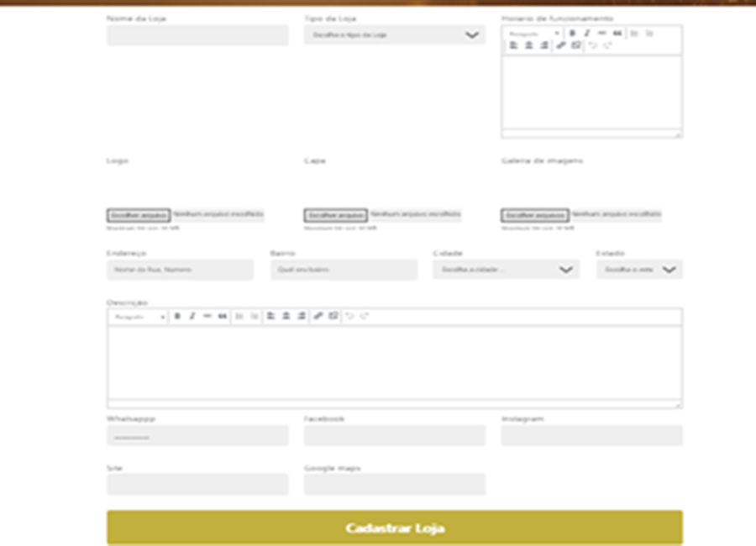Center align text in the Descrição editor
756x546 pixels.
(286, 316)
